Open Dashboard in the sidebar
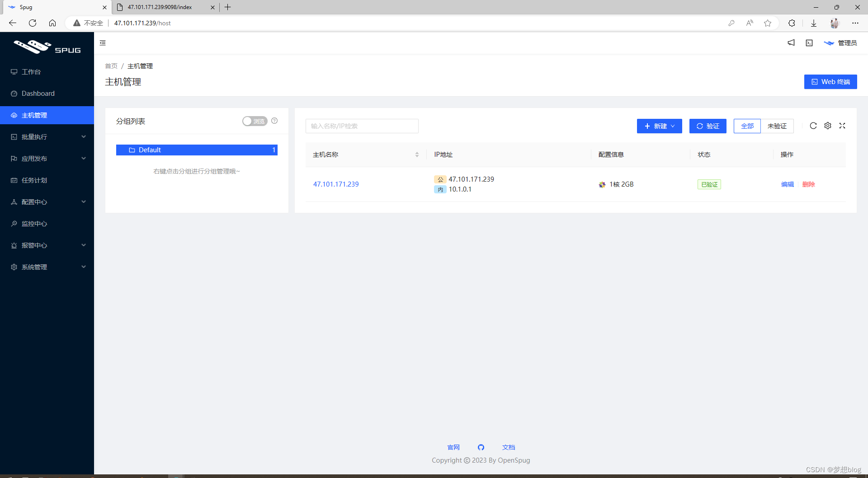 coord(47,94)
